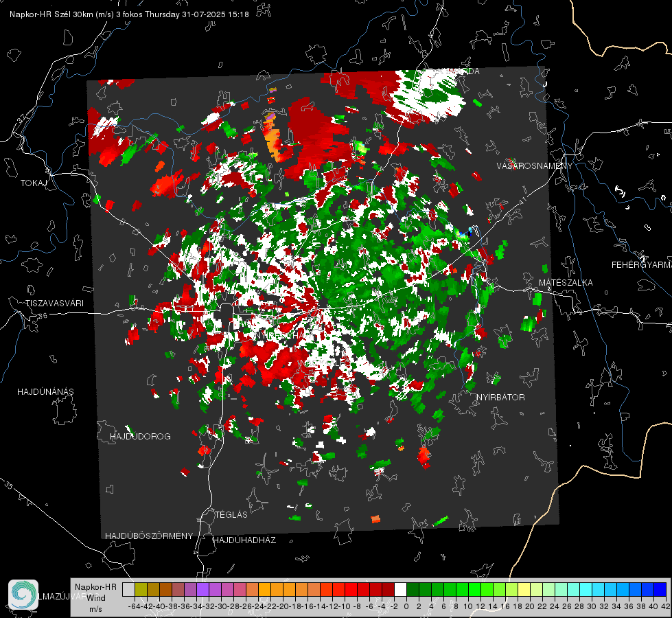Viewport: 672px width, 618px height.
Task: Click the m/s unit label in the legend
Action: [x=95, y=609]
